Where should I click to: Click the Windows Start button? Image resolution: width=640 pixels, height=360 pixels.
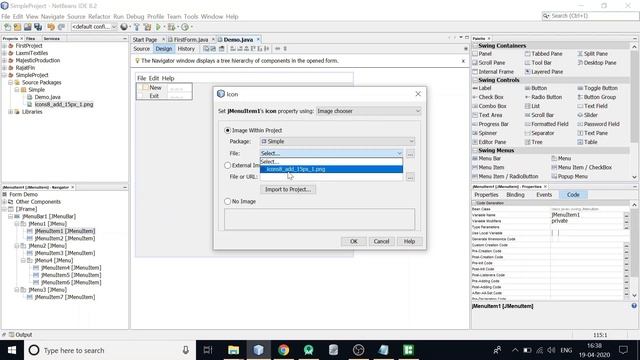coord(12,350)
